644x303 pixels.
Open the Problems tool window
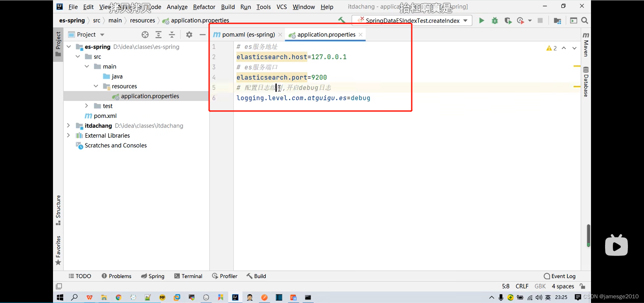tap(116, 276)
